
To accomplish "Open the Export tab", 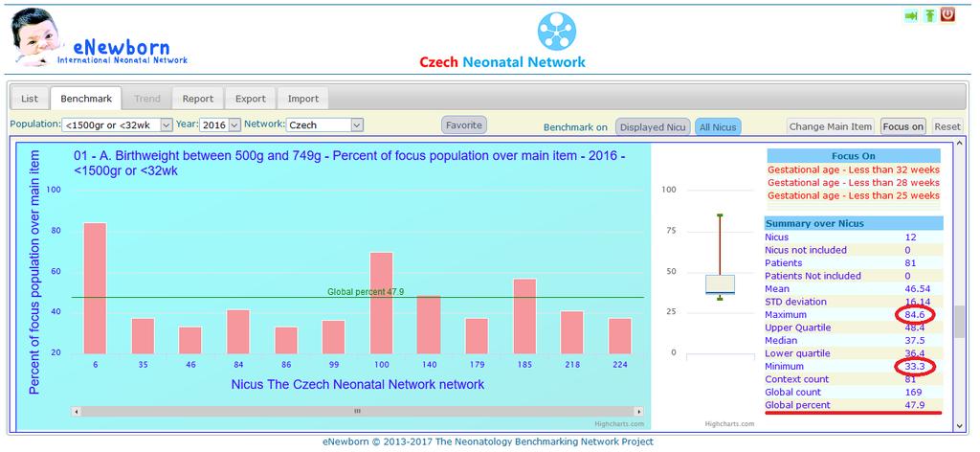I will [x=251, y=99].
